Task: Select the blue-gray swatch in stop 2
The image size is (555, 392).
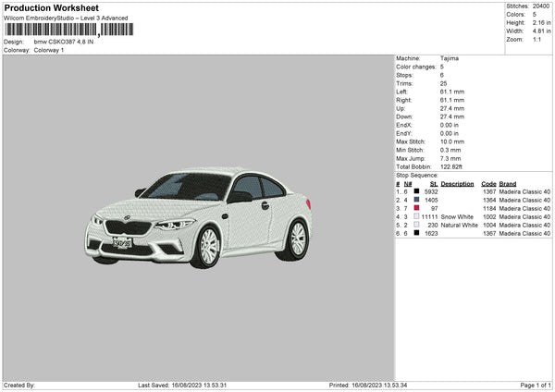Action: click(416, 200)
